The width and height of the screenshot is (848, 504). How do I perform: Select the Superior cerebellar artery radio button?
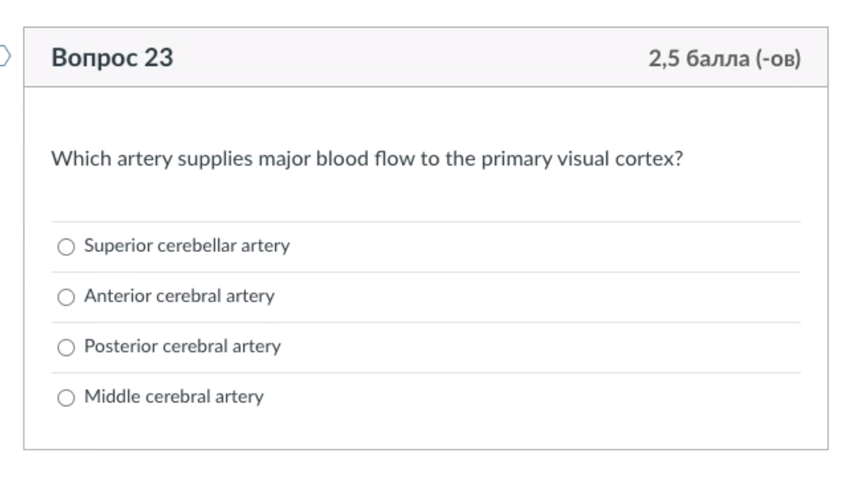pyautogui.click(x=66, y=247)
